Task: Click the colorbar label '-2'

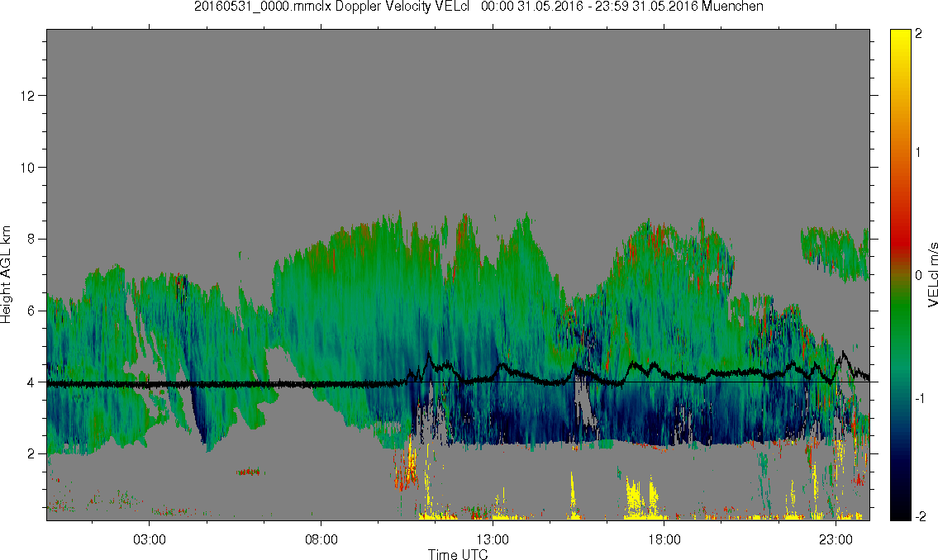Action: (x=920, y=516)
